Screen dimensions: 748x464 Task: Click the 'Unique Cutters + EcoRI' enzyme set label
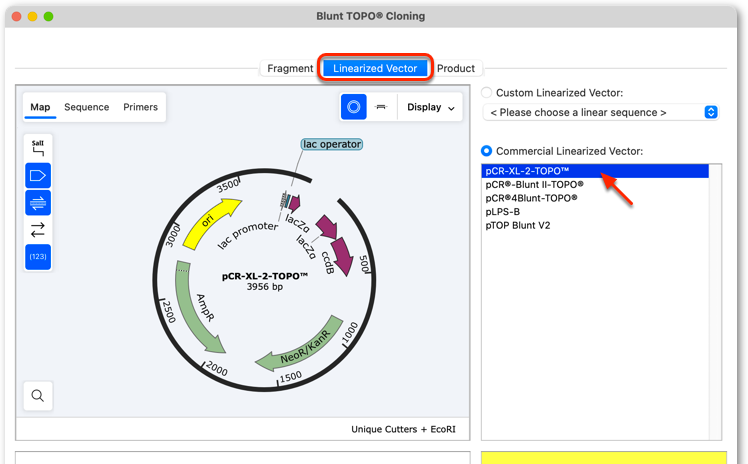(x=403, y=429)
